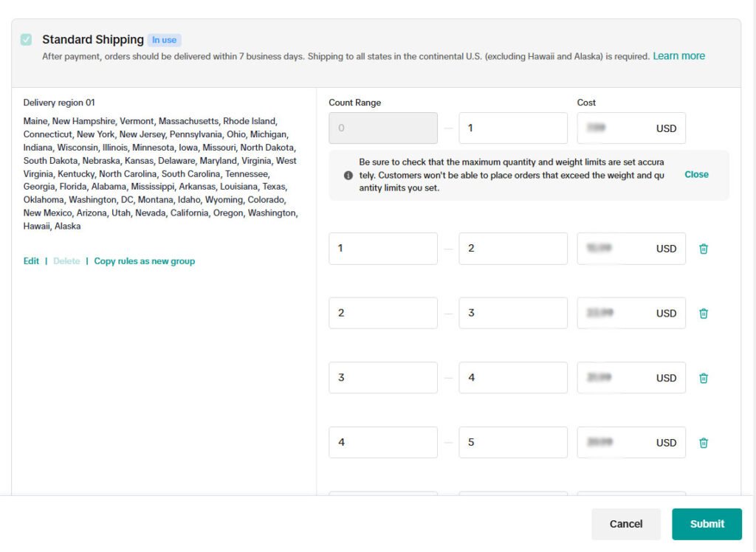Select upper bound field showing 5
Image resolution: width=756 pixels, height=552 pixels.
pyautogui.click(x=513, y=443)
